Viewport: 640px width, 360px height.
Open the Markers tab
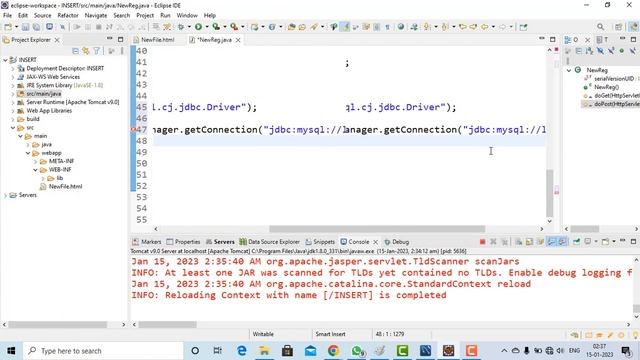147,242
